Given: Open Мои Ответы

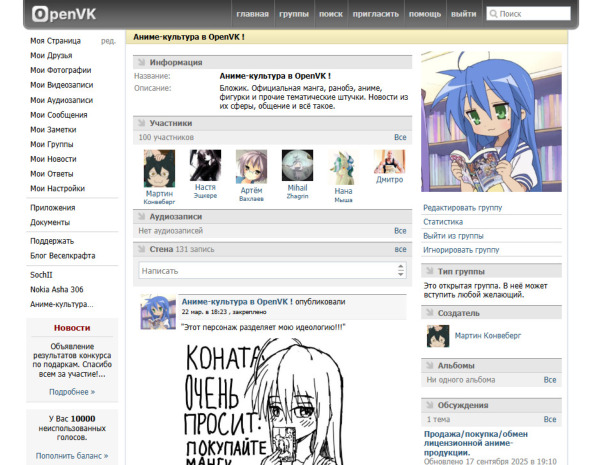Looking at the screenshot, I should coord(52,174).
